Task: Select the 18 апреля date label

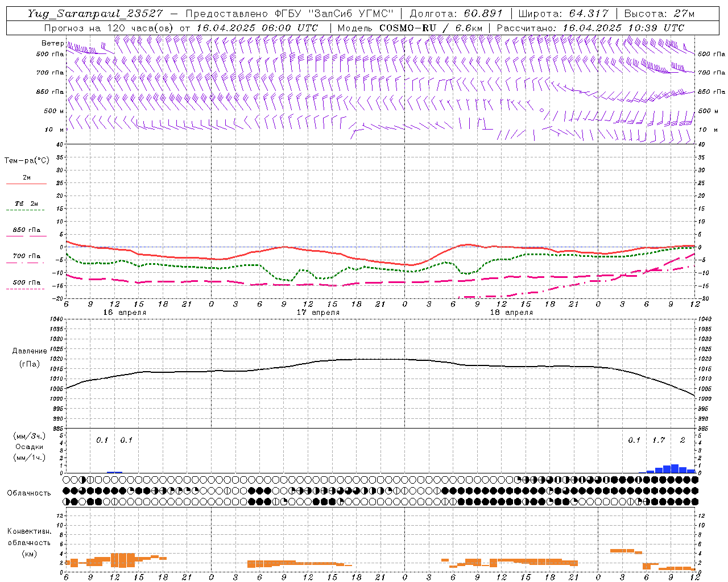Action: 511,313
